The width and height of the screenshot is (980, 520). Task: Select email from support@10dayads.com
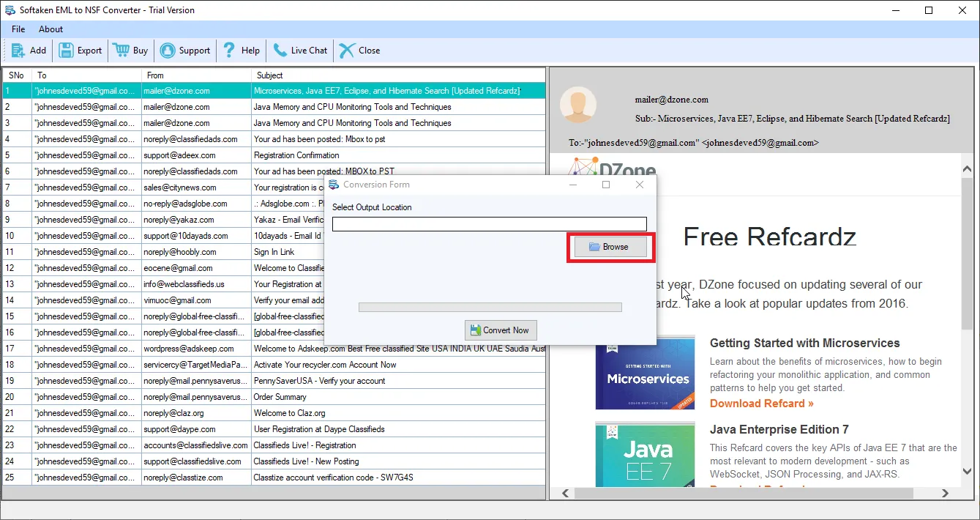pyautogui.click(x=163, y=236)
